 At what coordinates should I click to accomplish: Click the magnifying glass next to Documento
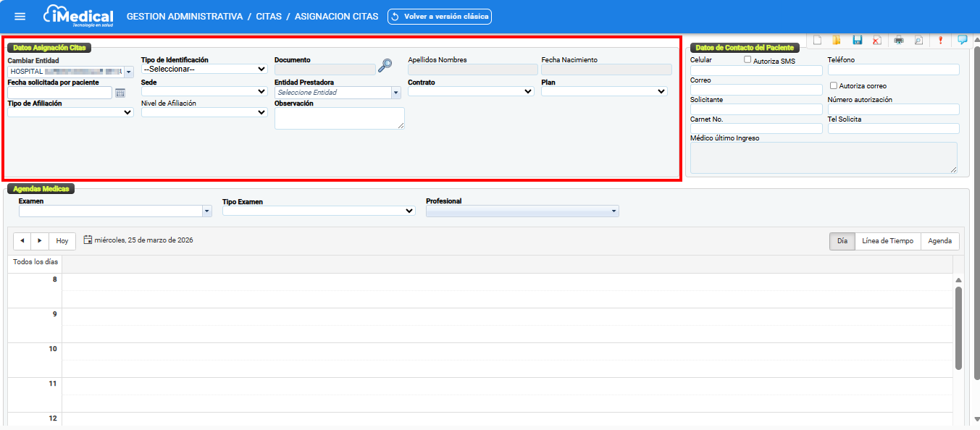[x=385, y=66]
